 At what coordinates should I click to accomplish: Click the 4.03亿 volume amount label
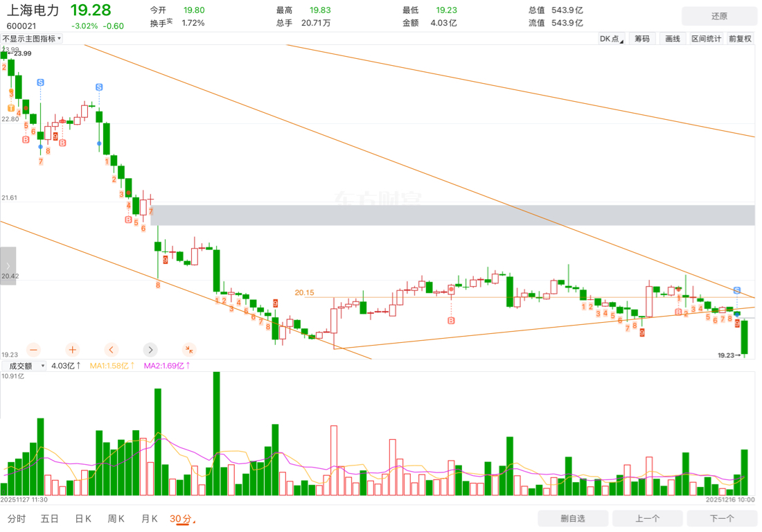pos(66,366)
